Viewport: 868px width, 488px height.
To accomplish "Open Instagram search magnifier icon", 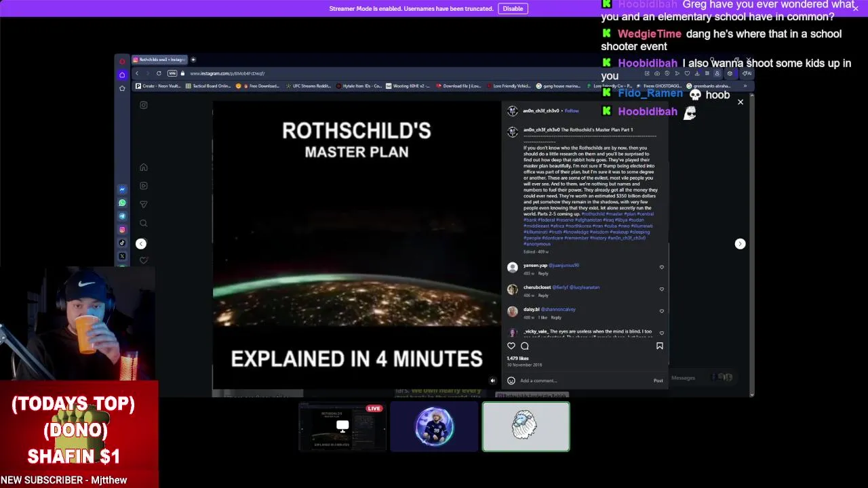I will coord(144,223).
